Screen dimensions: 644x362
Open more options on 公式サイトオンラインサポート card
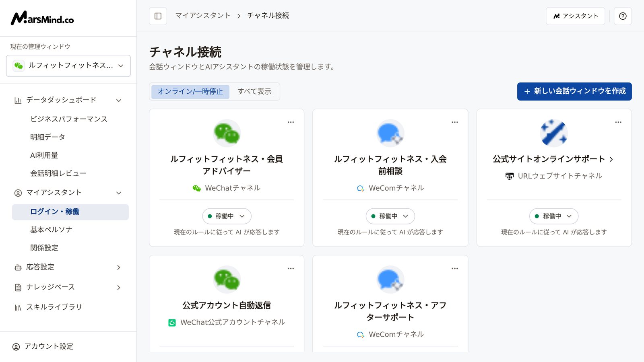[x=618, y=122]
